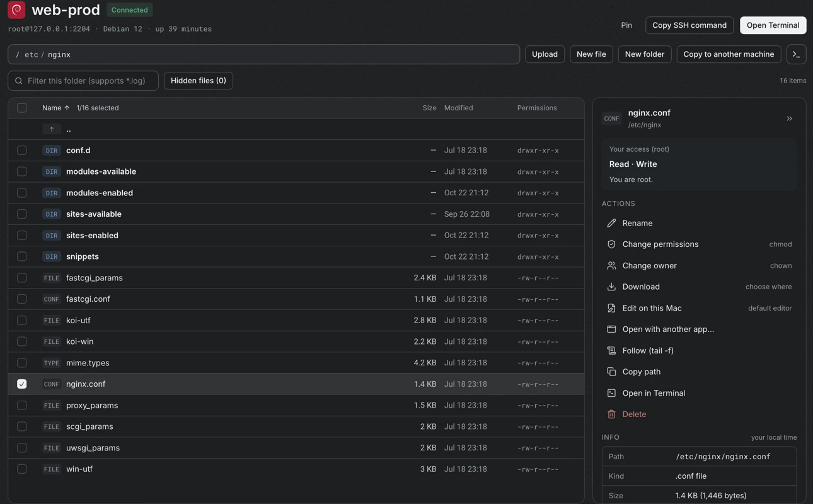Image resolution: width=813 pixels, height=504 pixels.
Task: Click the Follow (tail -f) icon
Action: (611, 350)
